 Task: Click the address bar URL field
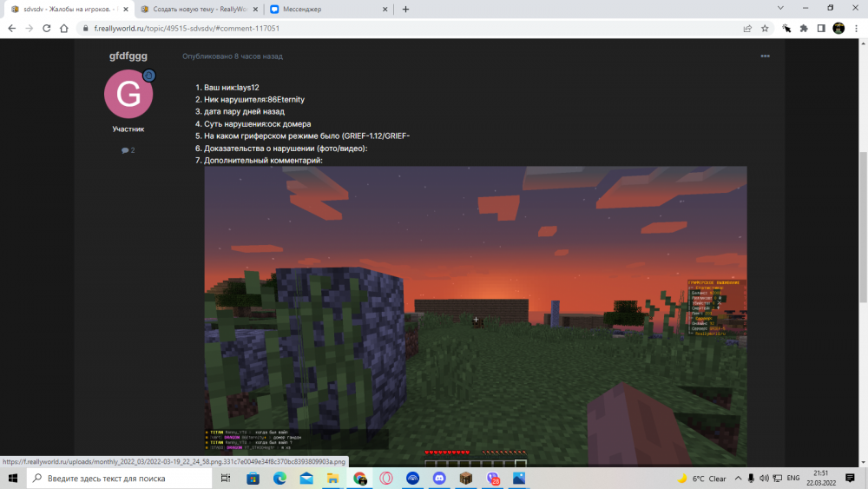click(410, 29)
